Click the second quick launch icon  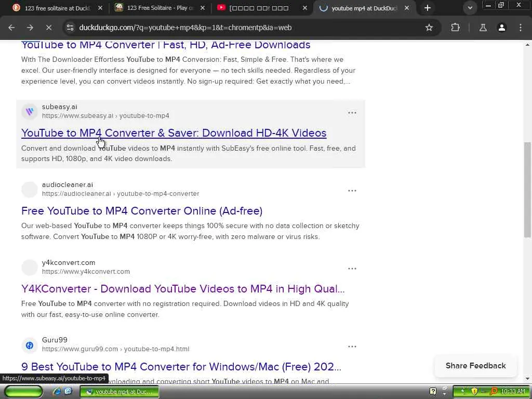68,392
